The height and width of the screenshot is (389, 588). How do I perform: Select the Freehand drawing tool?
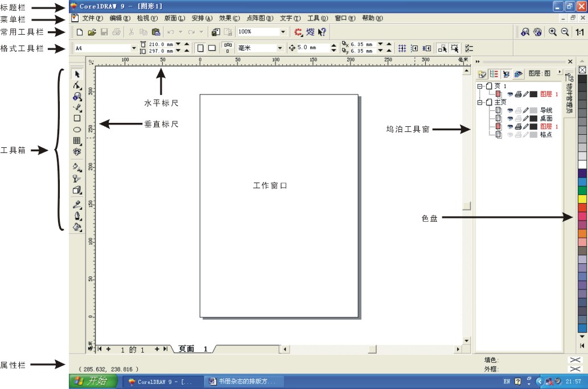click(x=77, y=108)
